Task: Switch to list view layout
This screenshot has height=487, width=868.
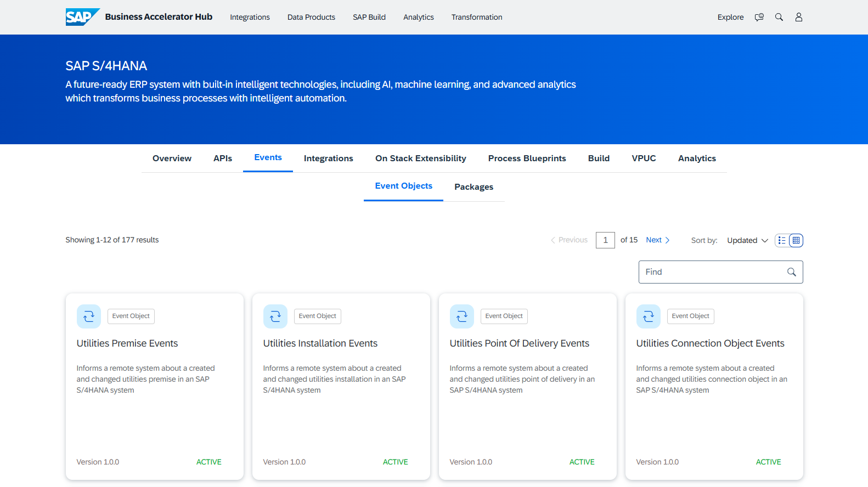Action: 782,240
